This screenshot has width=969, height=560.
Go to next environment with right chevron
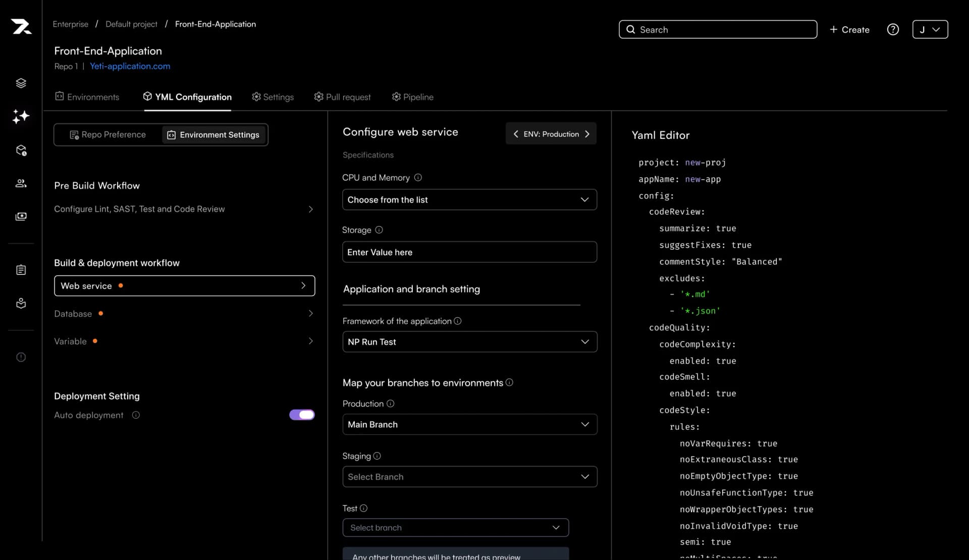point(587,134)
